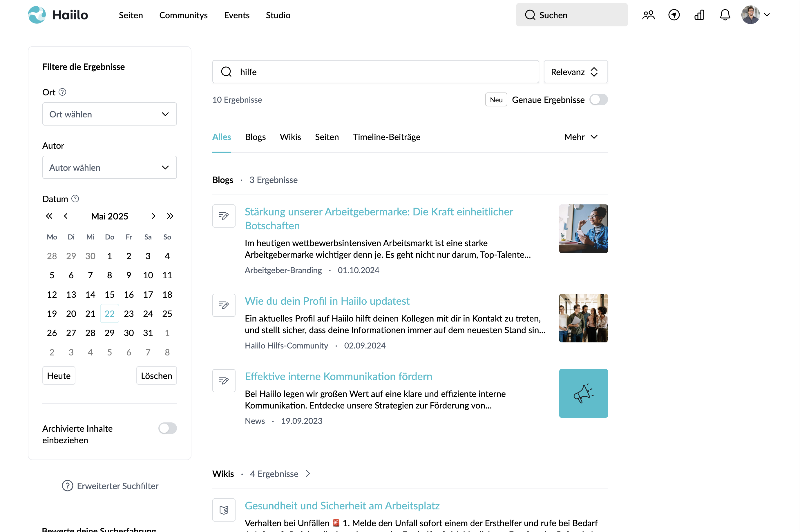Expand the Mehr tab dropdown

[580, 137]
